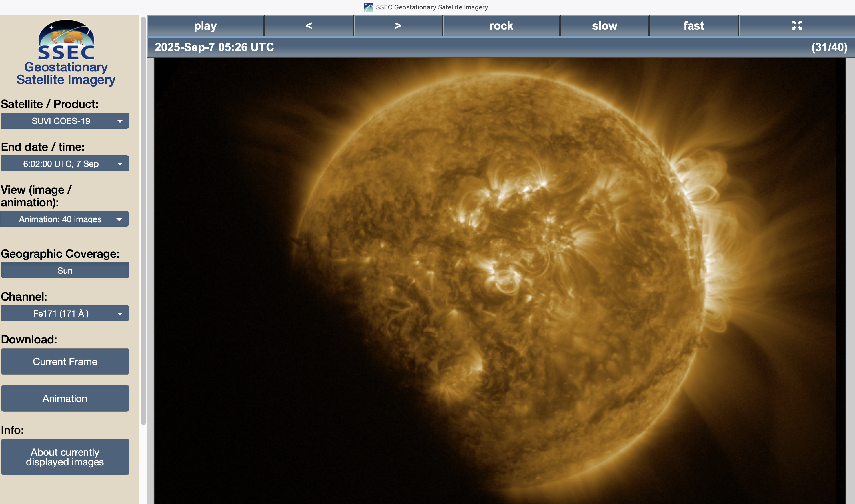
Task: Toggle rock animation mode
Action: (x=501, y=25)
